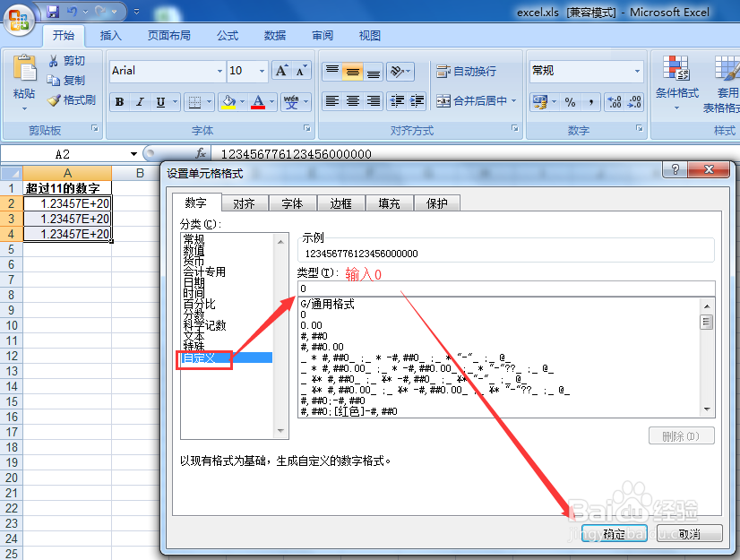Decrease decimal places
The image size is (740, 560).
point(633,101)
